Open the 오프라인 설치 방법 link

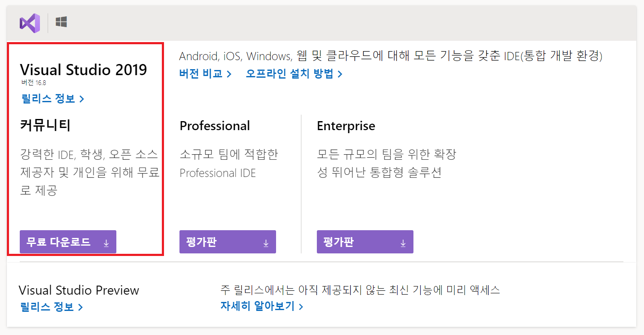[294, 74]
